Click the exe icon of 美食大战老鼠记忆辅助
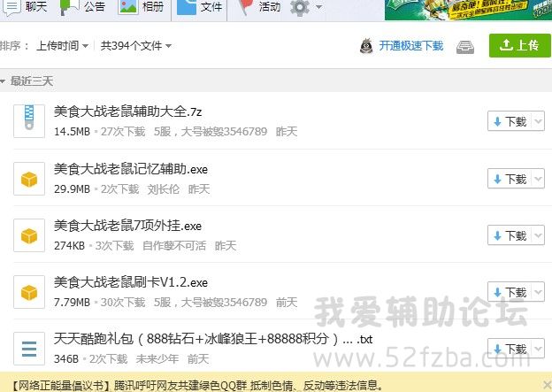Viewport: 552px width, 392px height. point(29,179)
